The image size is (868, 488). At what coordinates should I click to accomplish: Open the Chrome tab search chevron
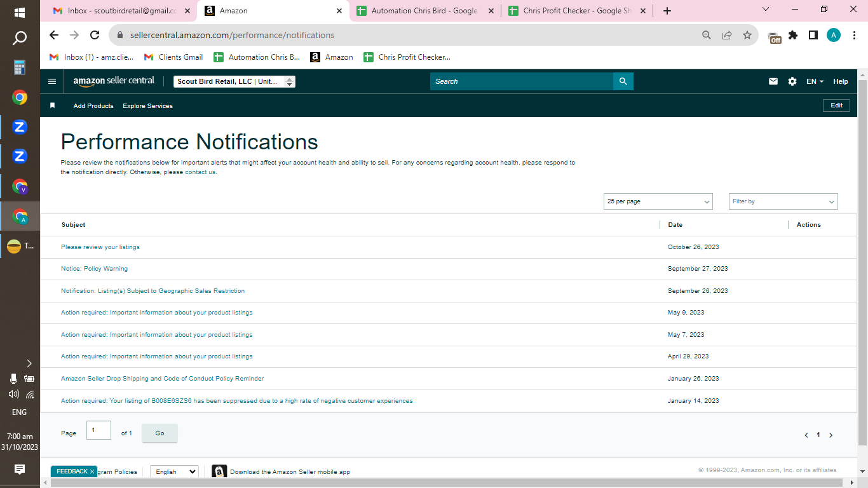tap(766, 10)
